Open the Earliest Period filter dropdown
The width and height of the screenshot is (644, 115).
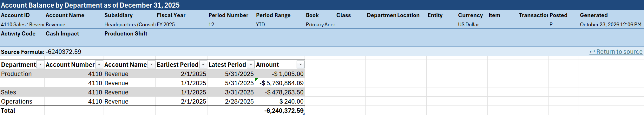[203, 65]
